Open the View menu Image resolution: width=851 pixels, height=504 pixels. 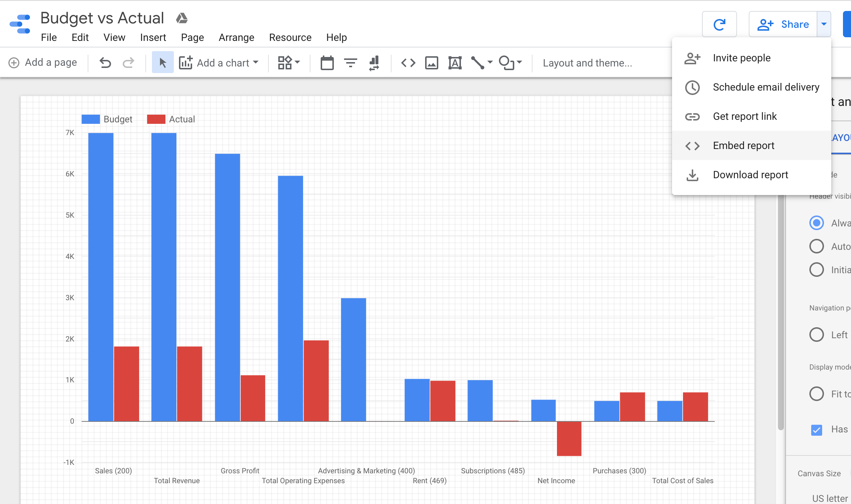(x=114, y=38)
